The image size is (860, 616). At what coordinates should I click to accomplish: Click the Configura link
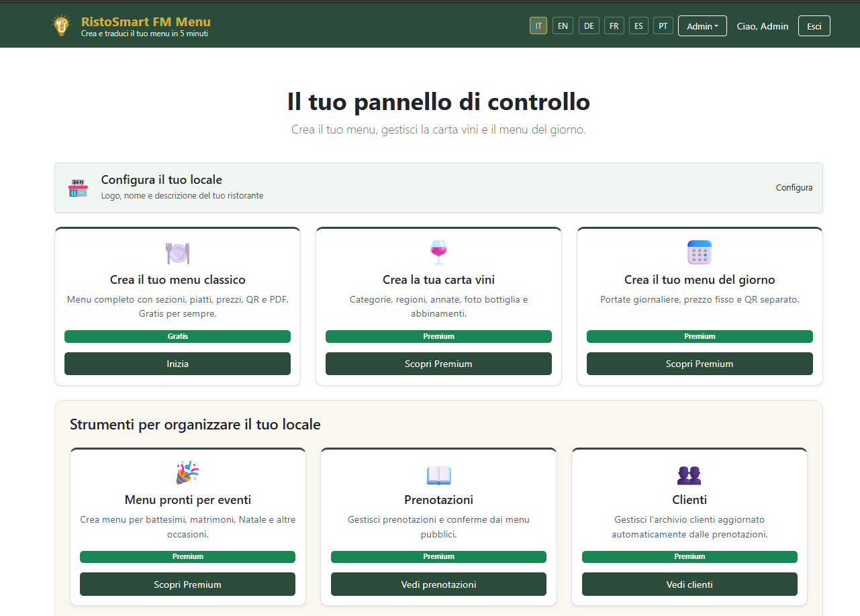click(794, 188)
